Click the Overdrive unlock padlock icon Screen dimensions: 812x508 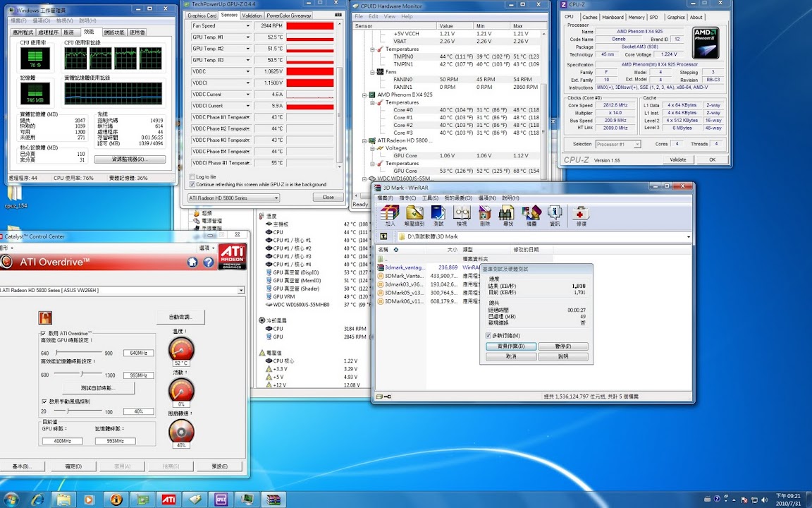(x=45, y=317)
